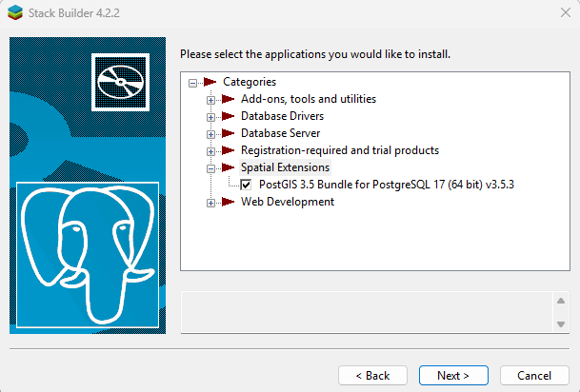Select the Registration-required and trial products item
The image size is (580, 392).
(339, 150)
